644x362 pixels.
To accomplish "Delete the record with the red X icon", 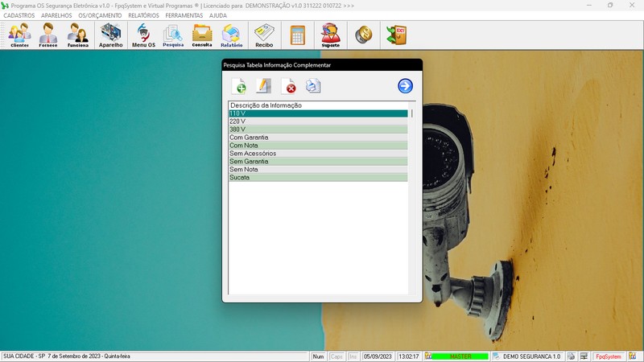I will point(288,87).
